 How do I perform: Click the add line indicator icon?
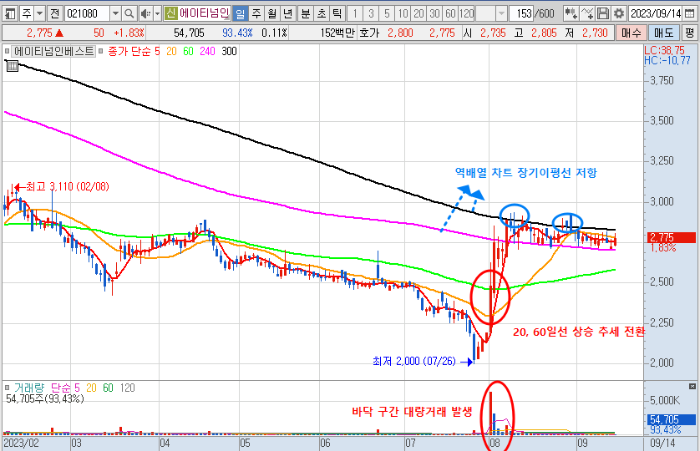tap(587, 14)
